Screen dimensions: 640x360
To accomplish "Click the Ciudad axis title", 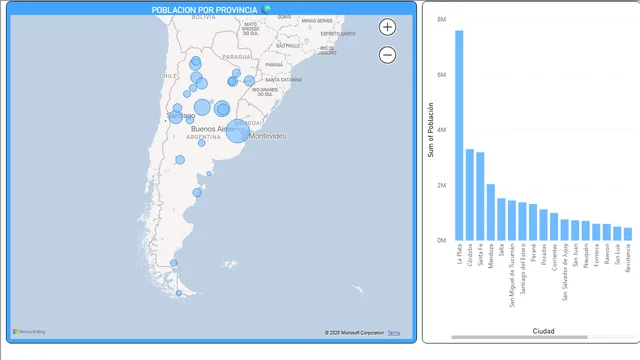I will pos(543,331).
